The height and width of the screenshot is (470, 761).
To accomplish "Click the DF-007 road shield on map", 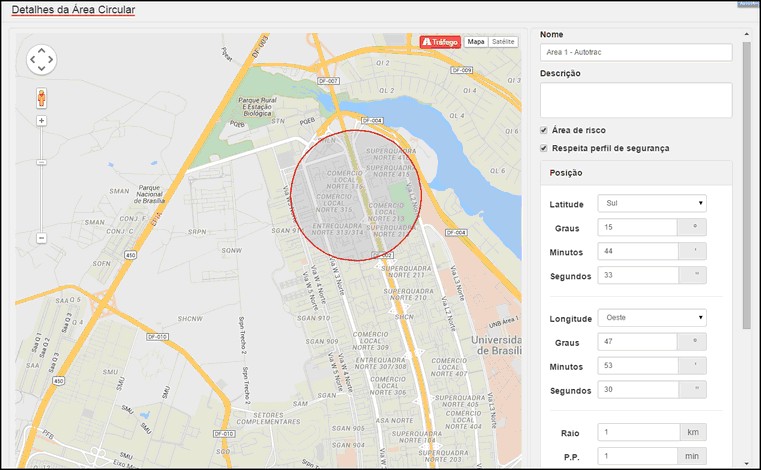I will [x=328, y=81].
